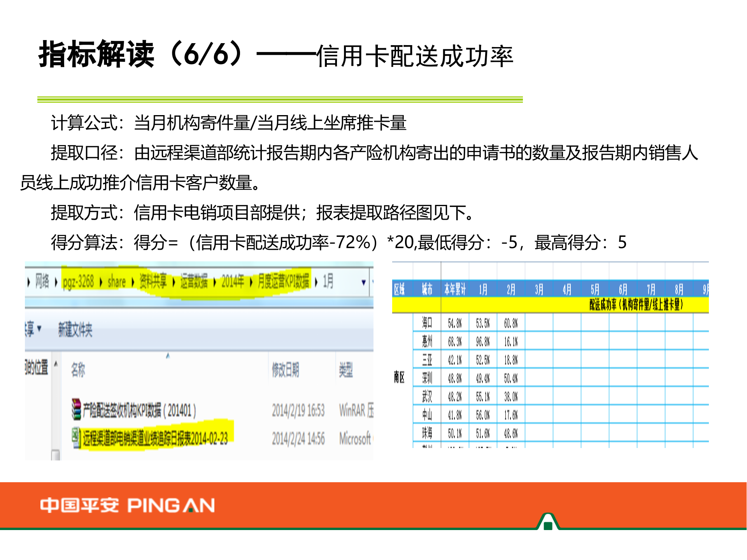Click the breadcrumb arrow after pgz-3268

point(101,282)
